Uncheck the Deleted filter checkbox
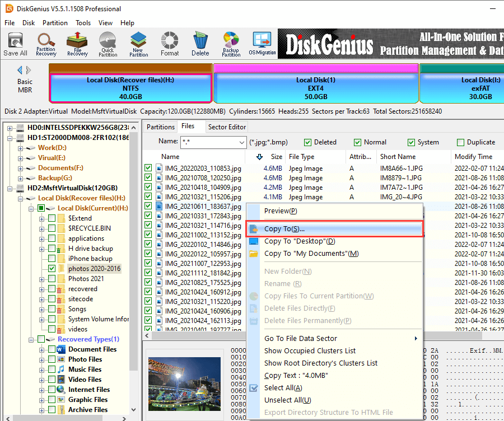 [307, 142]
